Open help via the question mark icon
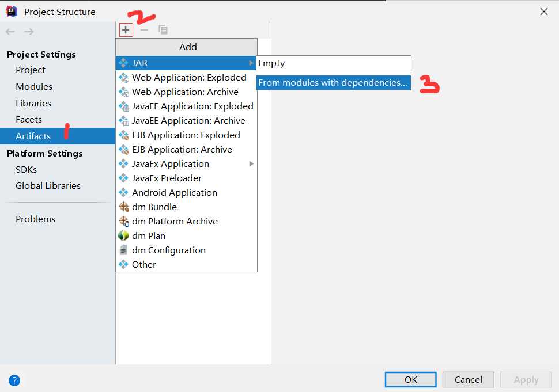The image size is (559, 392). (14, 380)
